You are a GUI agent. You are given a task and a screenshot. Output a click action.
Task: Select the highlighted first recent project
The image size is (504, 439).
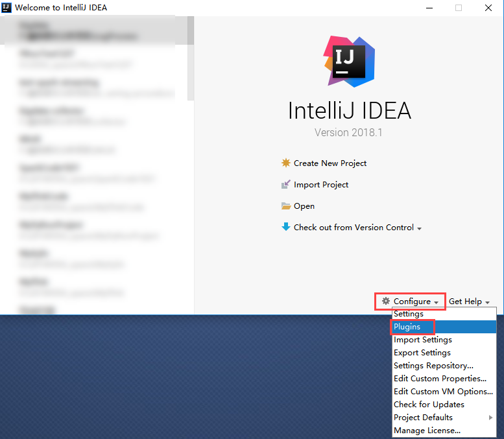click(93, 30)
